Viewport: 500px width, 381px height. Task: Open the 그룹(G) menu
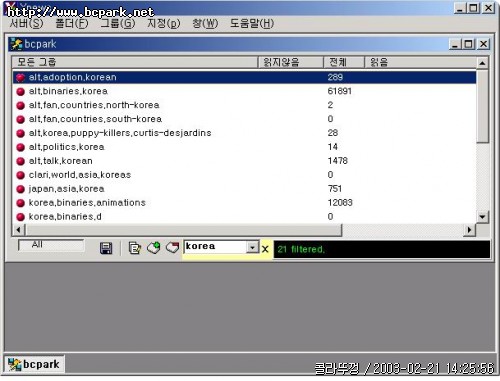point(118,23)
